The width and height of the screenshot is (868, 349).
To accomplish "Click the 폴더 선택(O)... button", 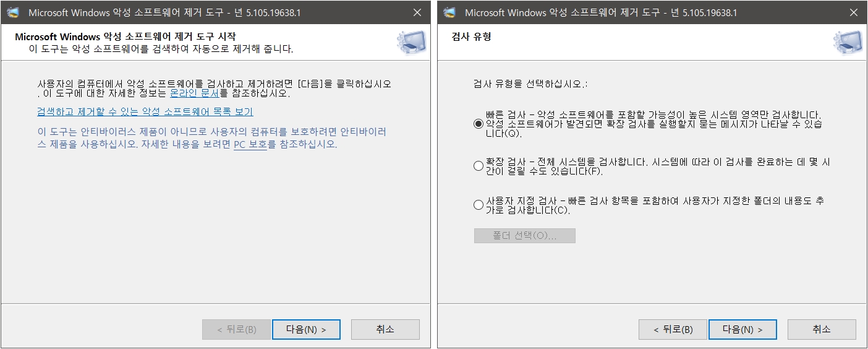I will pos(525,236).
